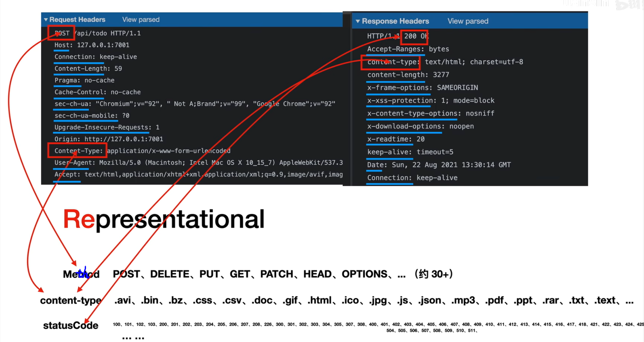Click ".avi" in the content-type list

[x=122, y=301]
